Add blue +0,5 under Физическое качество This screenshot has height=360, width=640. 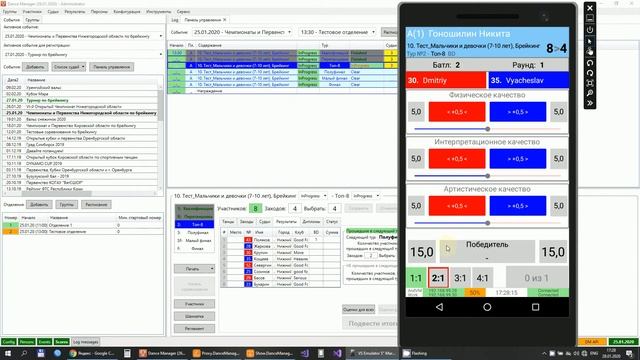click(518, 112)
